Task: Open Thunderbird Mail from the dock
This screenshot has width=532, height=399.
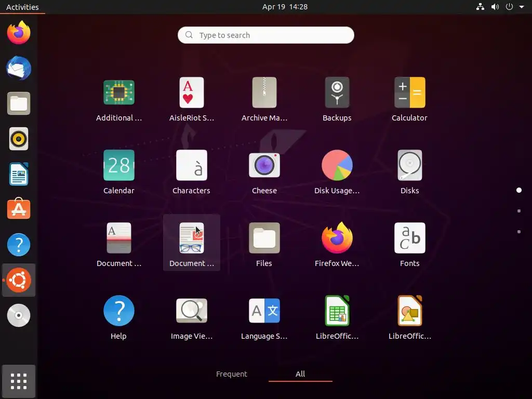Action: pyautogui.click(x=19, y=68)
